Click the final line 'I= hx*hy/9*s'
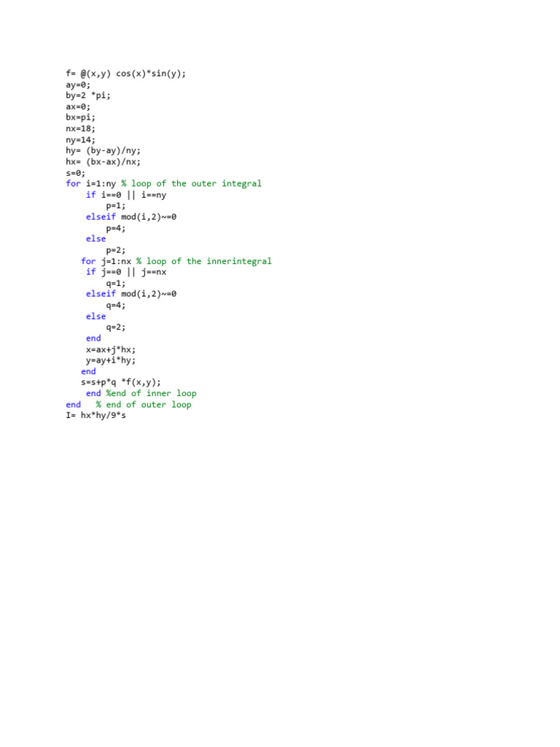The height and width of the screenshot is (747, 560). coord(96,415)
